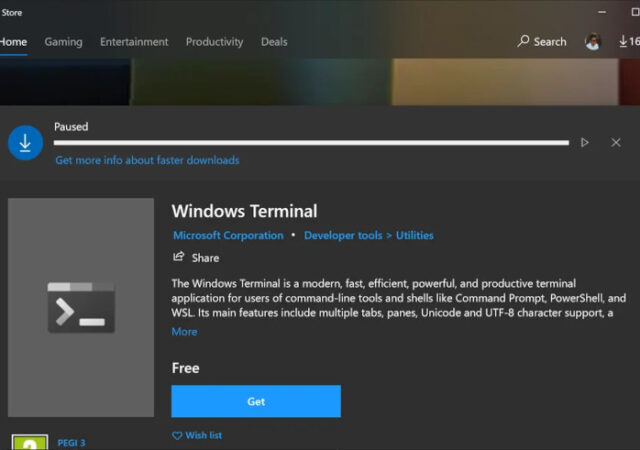This screenshot has width=640, height=450.
Task: Cancel the paused download
Action: click(x=616, y=143)
